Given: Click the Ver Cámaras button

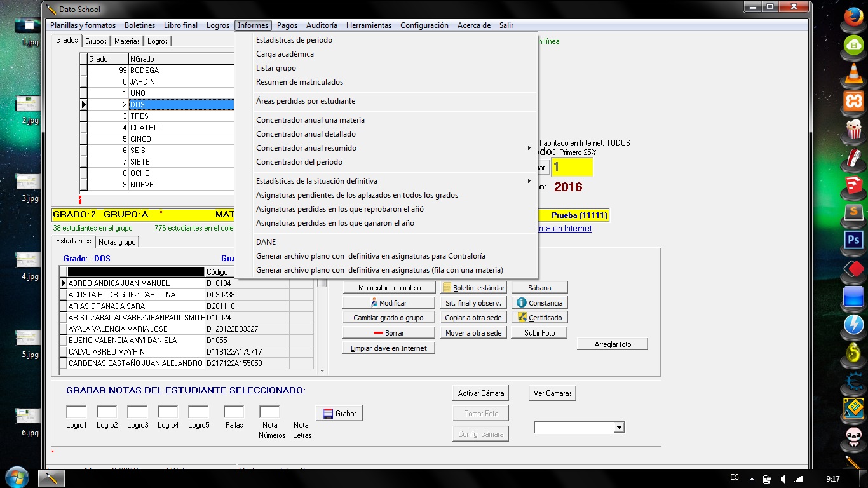Looking at the screenshot, I should coord(552,393).
